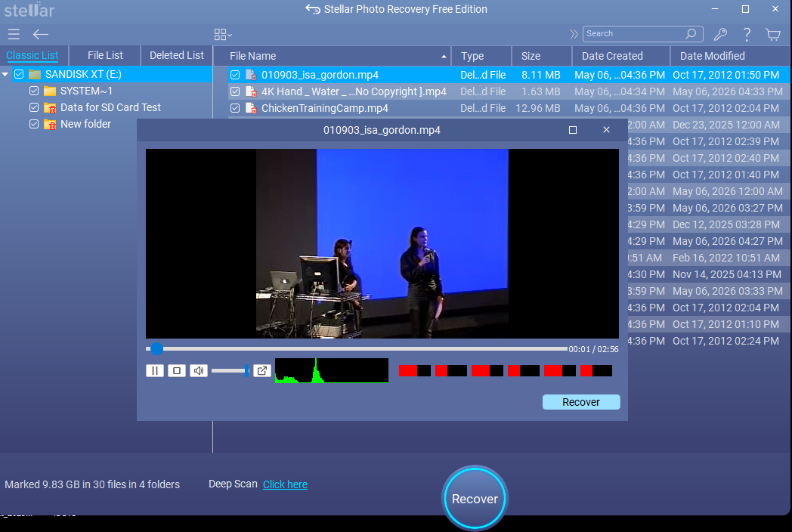Sort by Date Created column
The height and width of the screenshot is (532, 792).
[621, 56]
